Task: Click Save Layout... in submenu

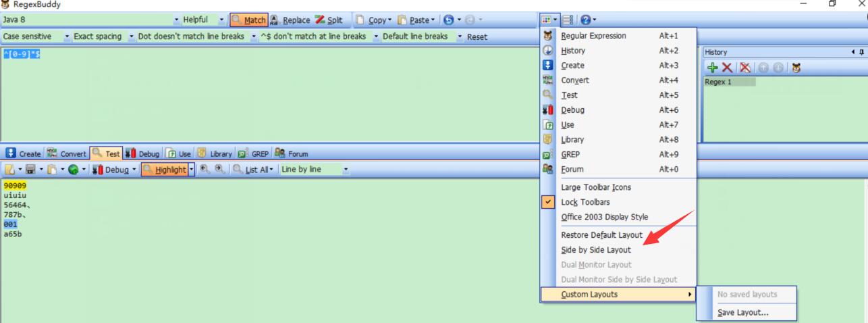Action: [747, 313]
